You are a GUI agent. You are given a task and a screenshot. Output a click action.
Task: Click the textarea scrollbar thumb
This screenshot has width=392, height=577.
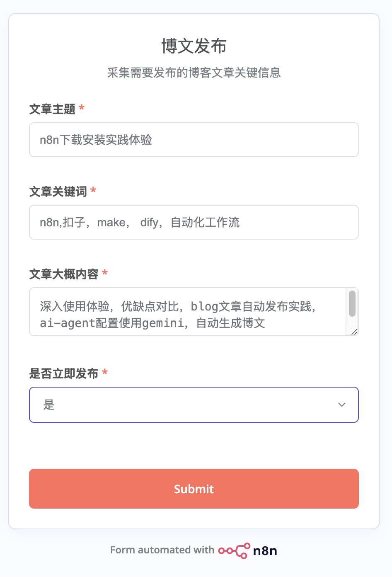[352, 304]
